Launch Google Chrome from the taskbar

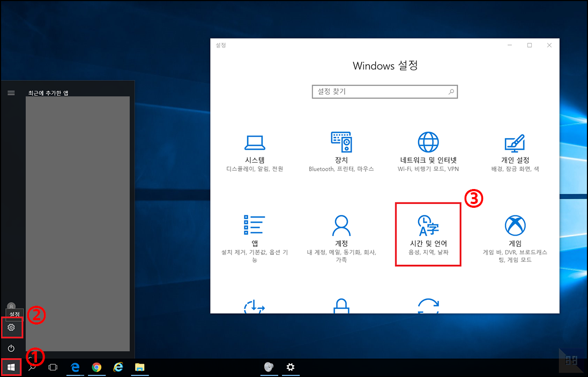(97, 367)
